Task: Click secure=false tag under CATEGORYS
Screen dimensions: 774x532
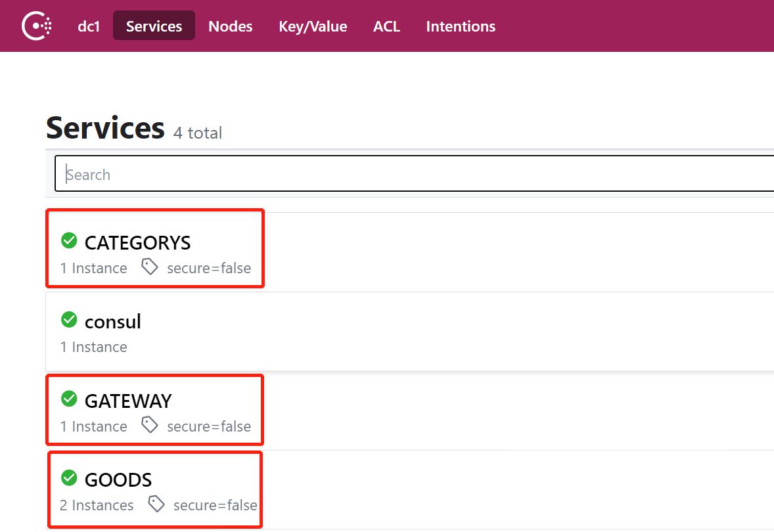Action: click(x=209, y=268)
